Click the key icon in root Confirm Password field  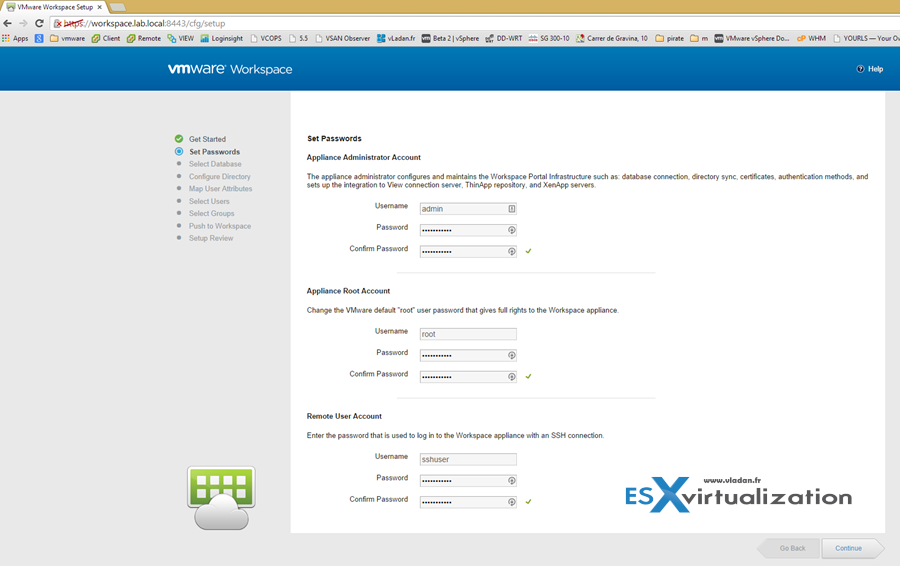click(511, 377)
